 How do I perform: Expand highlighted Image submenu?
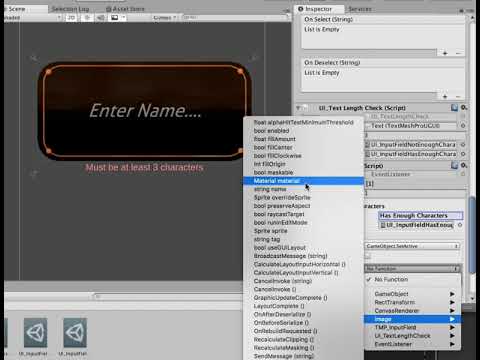click(412, 319)
